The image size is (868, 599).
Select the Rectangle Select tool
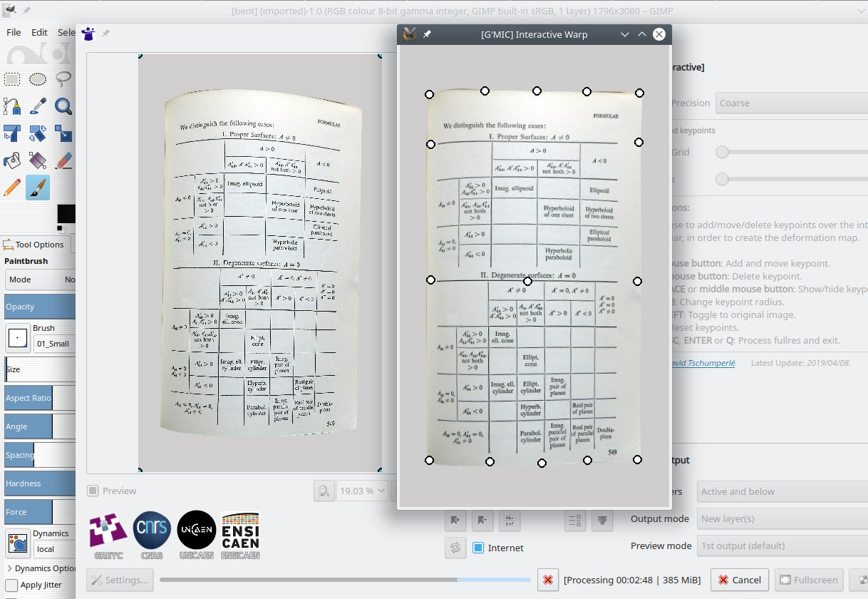pos(12,79)
